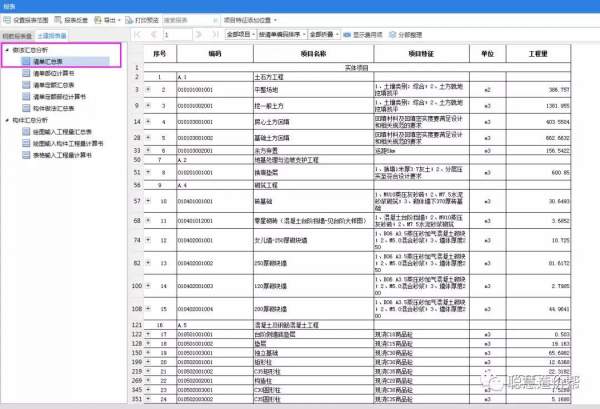Expand the 房心土方回填 row
600x409 pixels.
pyautogui.click(x=148, y=122)
